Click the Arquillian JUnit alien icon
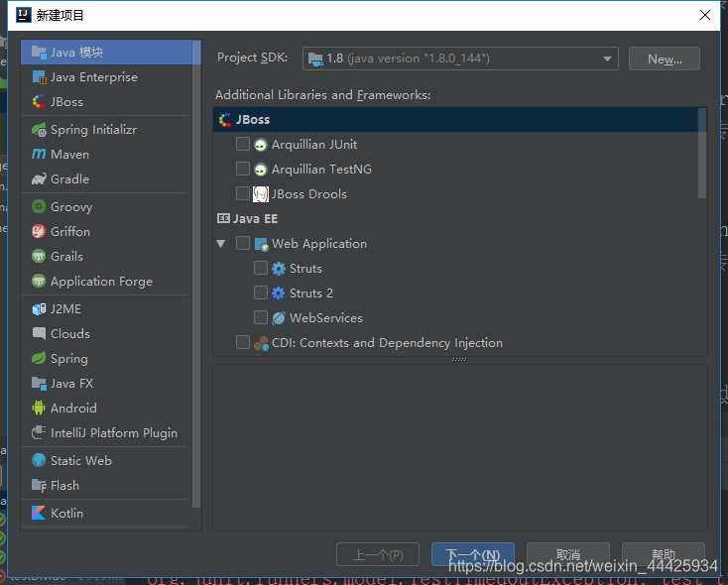This screenshot has width=728, height=585. [x=261, y=145]
